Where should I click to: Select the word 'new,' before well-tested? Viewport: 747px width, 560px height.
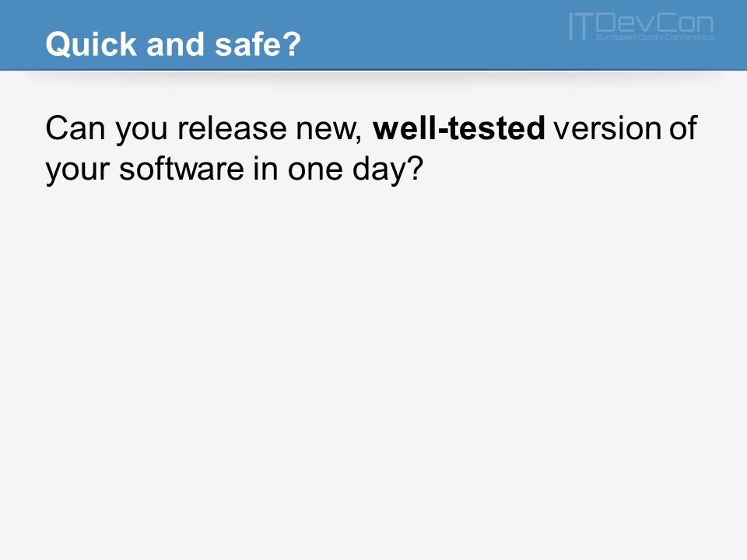(329, 129)
